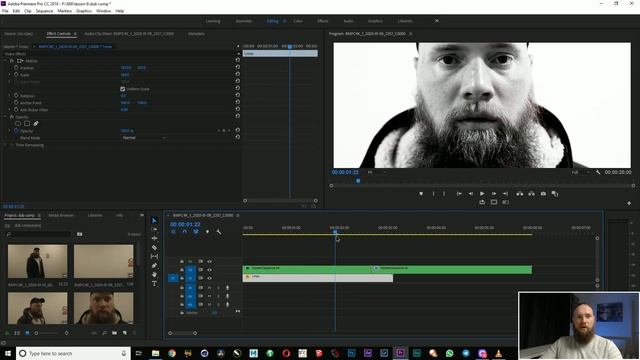640x360 pixels.
Task: Pick the free draw bezier mask pen
Action: (x=36, y=123)
